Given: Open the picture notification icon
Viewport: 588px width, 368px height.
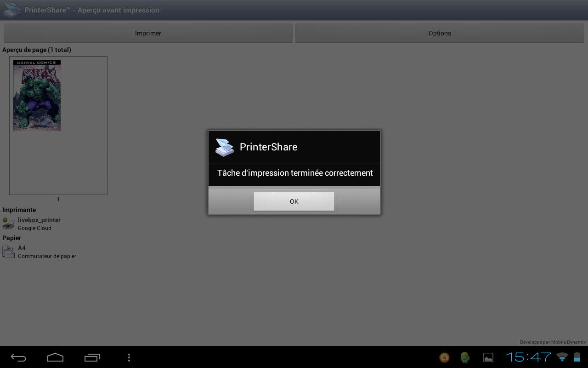Looking at the screenshot, I should pos(488,357).
